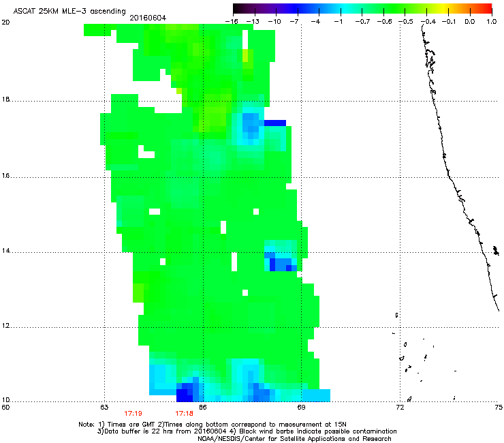Image resolution: width=504 pixels, height=443 pixels.
Task: Click the 'ASCAT 25KM MLE-3 ascending' title
Action: point(69,12)
